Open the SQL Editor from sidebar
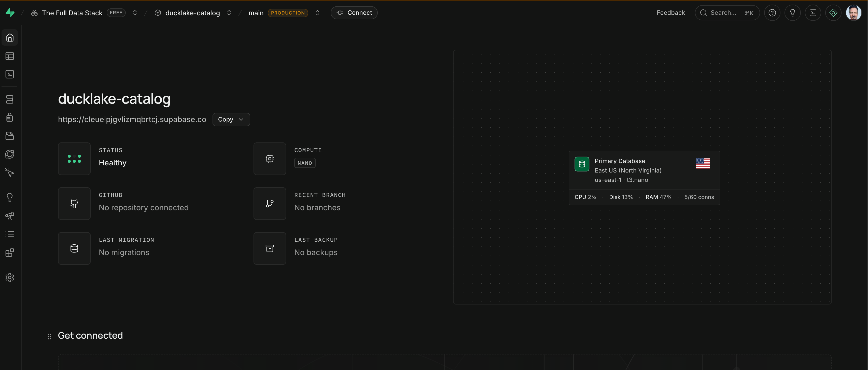The image size is (868, 370). pos(10,74)
